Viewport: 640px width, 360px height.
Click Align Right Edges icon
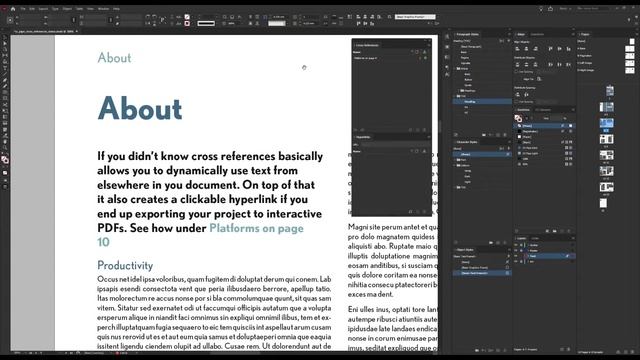(x=536, y=49)
